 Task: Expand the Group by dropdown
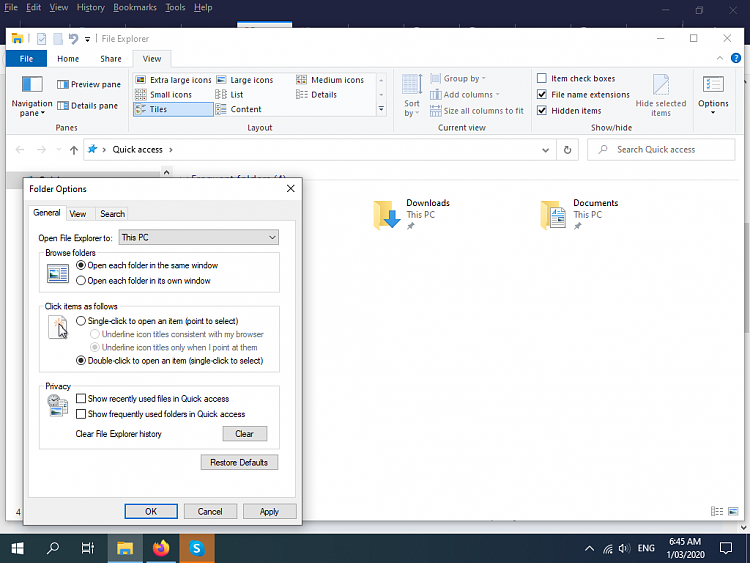[x=462, y=79]
